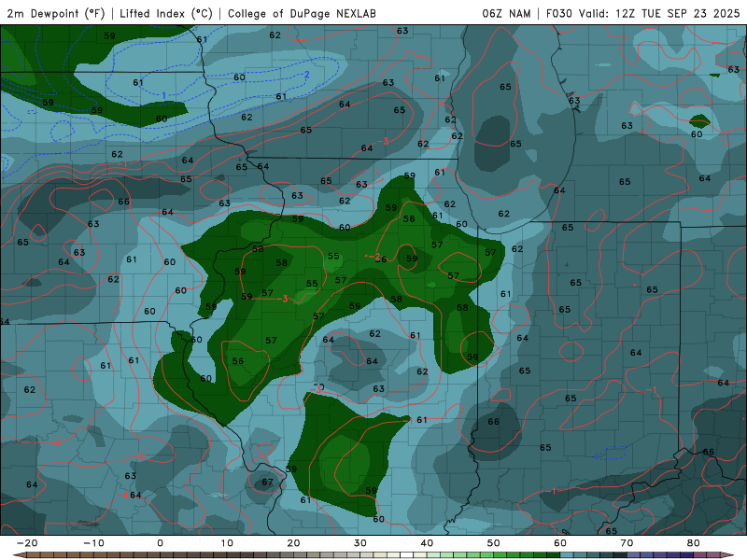Click the '40' color bar tick label
Viewport: 747px width, 560px height.
pos(427,543)
